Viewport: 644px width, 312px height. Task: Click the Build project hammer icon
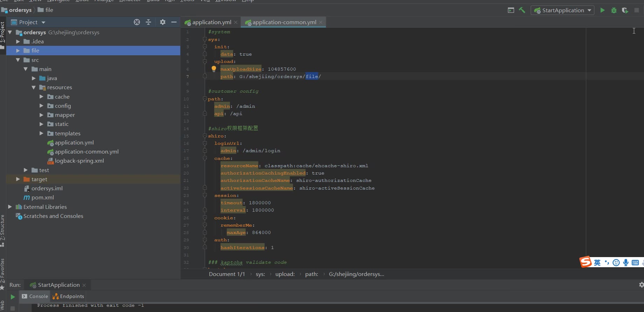click(x=522, y=10)
